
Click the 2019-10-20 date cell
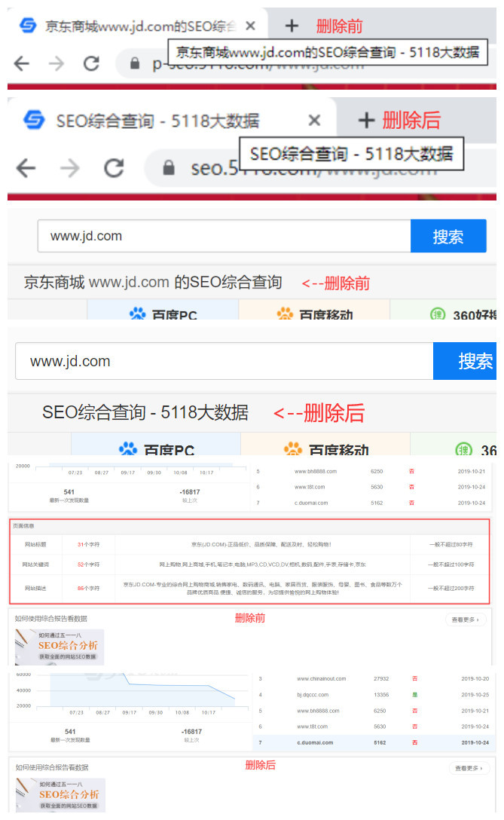475,679
